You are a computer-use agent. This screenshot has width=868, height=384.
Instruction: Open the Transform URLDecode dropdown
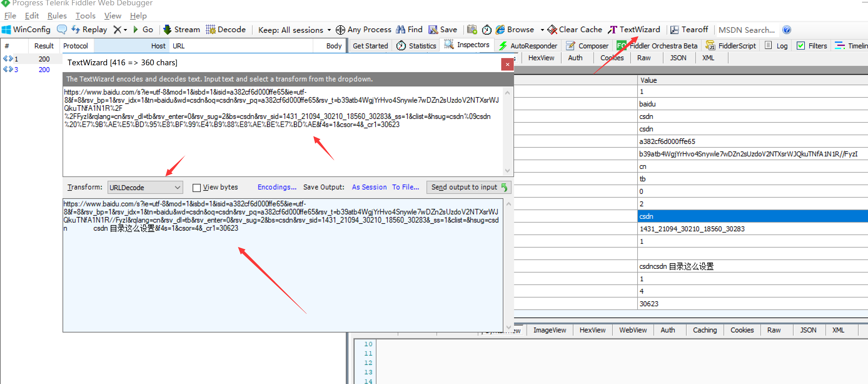(145, 187)
